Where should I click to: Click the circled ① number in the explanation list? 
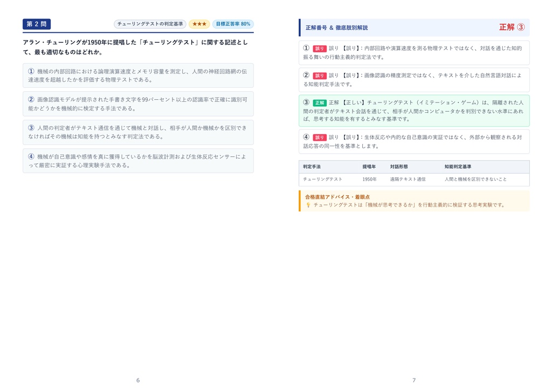306,48
